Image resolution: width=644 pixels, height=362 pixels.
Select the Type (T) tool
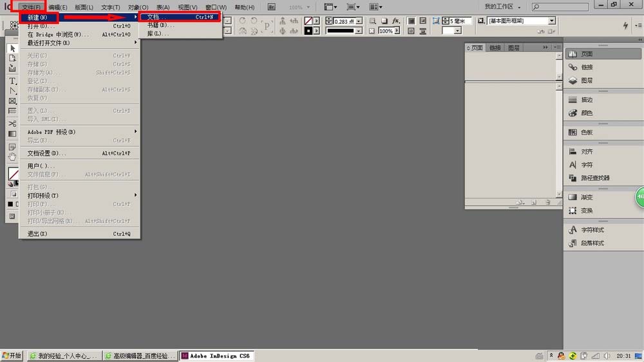[x=12, y=81]
